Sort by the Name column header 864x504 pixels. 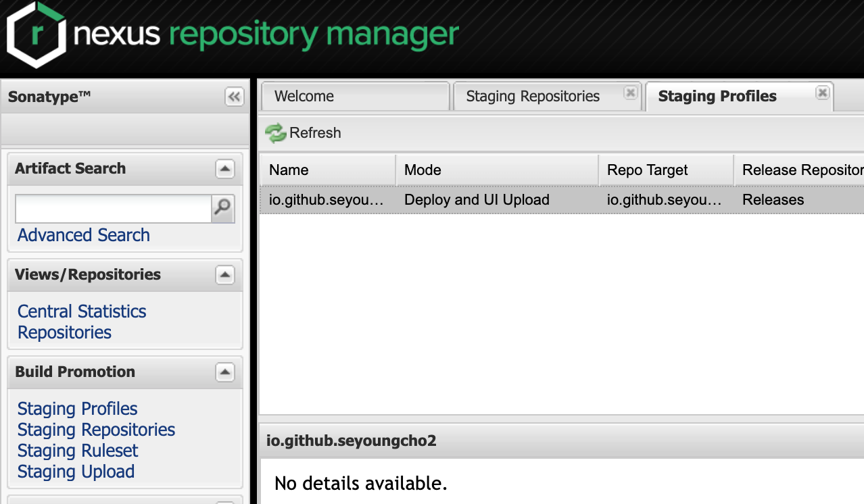(328, 170)
